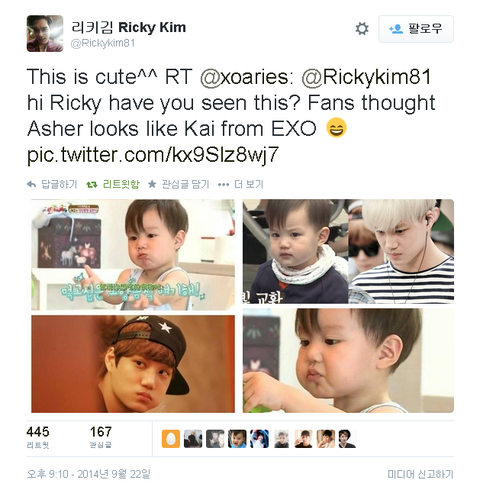Expand the 더 보기 more options
Image resolution: width=480 pixels, height=493 pixels.
[x=241, y=184]
